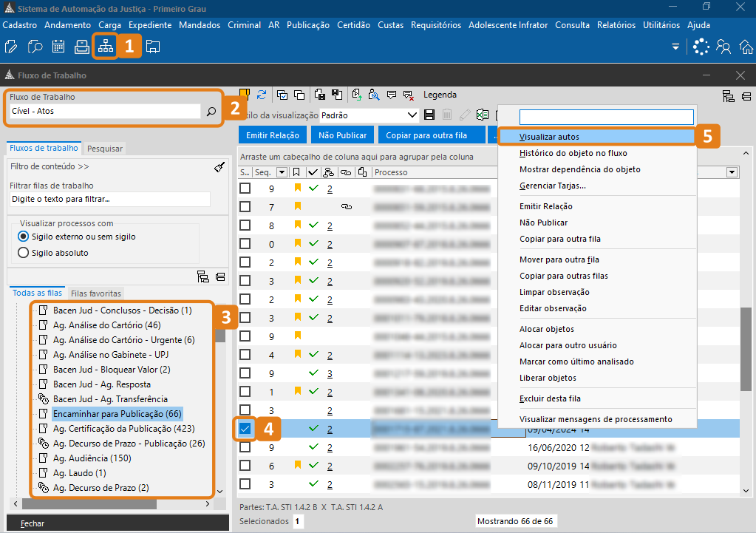The height and width of the screenshot is (533, 756).
Task: Open the workflow (Fluxo de Trabalho) toolbar icon
Action: (x=106, y=47)
